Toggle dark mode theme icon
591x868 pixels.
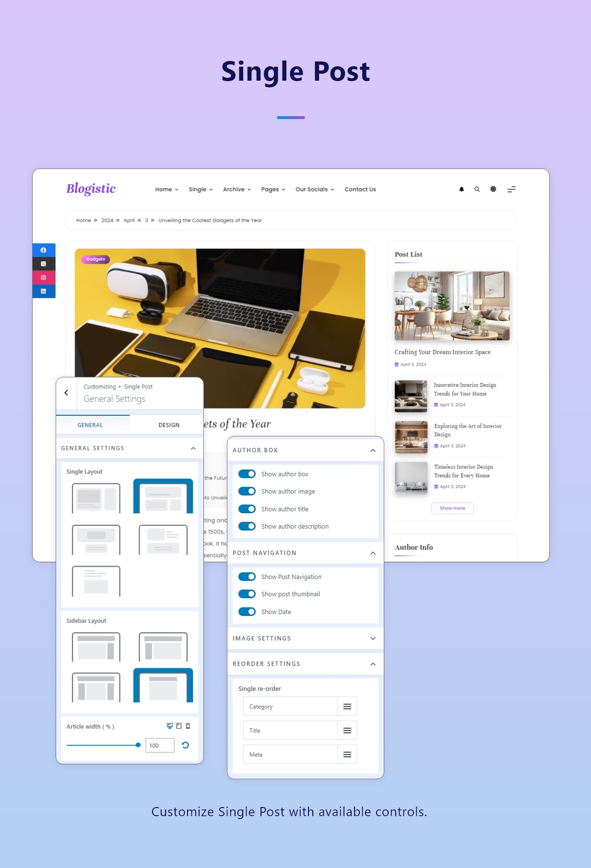pyautogui.click(x=493, y=189)
